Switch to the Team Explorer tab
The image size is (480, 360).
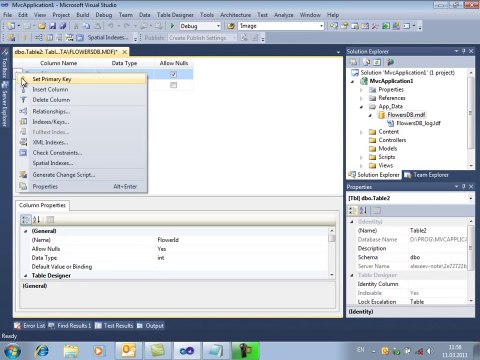pyautogui.click(x=427, y=175)
